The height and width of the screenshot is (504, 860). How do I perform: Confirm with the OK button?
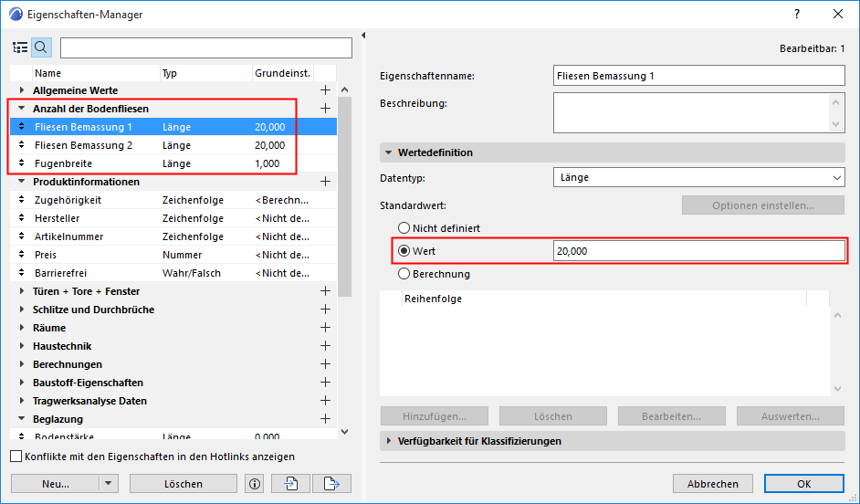(803, 484)
